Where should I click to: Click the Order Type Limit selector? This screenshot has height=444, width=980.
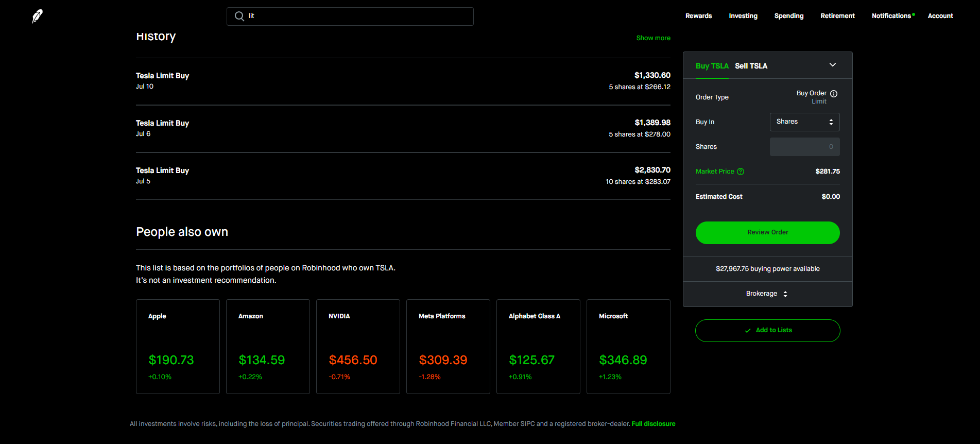tap(817, 97)
